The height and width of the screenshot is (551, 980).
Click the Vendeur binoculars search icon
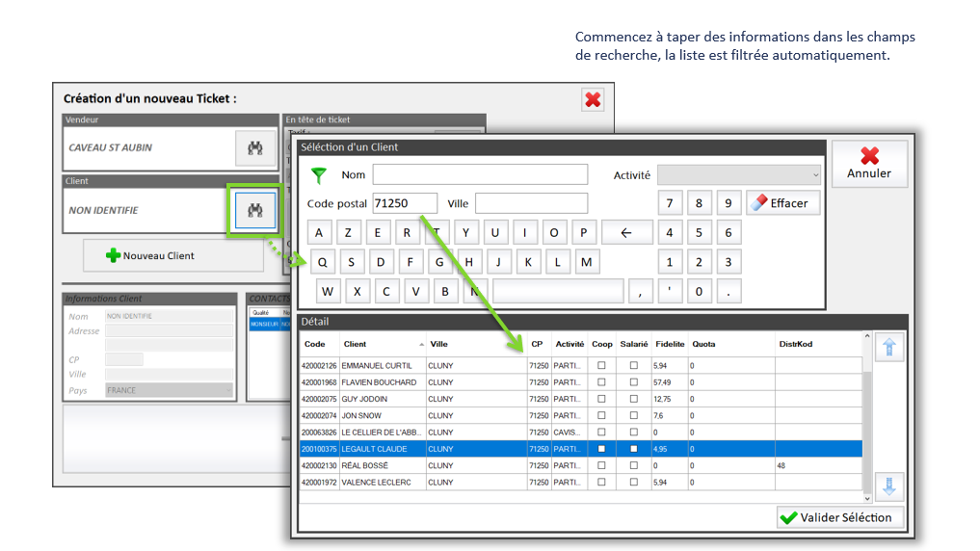pyautogui.click(x=255, y=147)
